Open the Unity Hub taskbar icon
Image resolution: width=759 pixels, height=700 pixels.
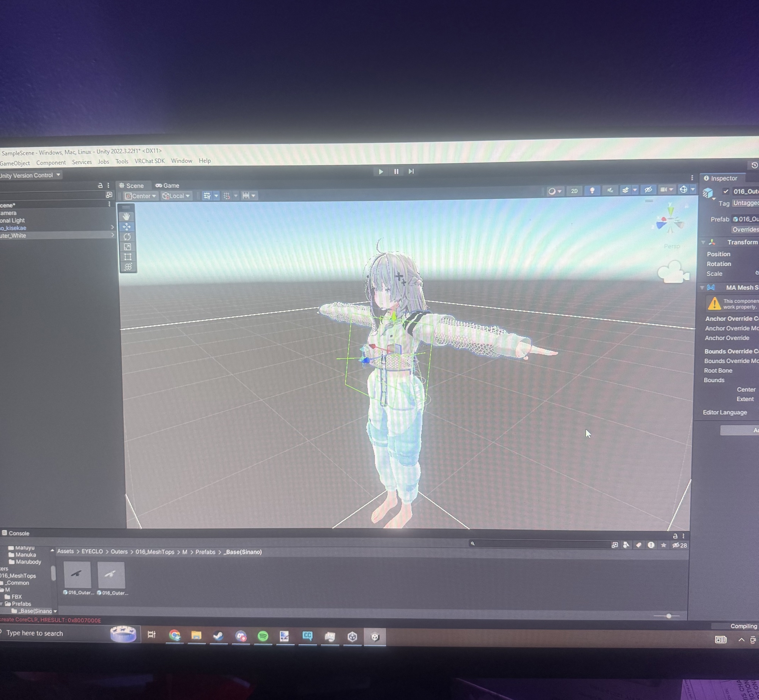[x=352, y=637]
